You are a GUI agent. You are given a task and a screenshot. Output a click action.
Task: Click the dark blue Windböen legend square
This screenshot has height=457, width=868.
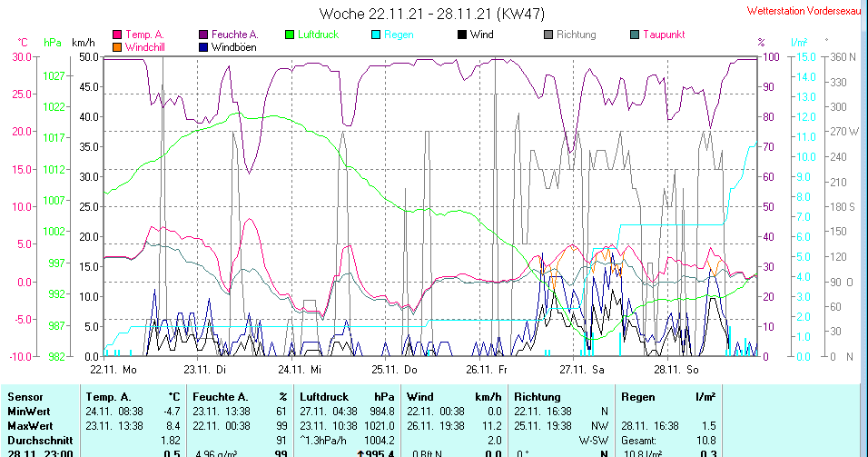click(x=203, y=46)
